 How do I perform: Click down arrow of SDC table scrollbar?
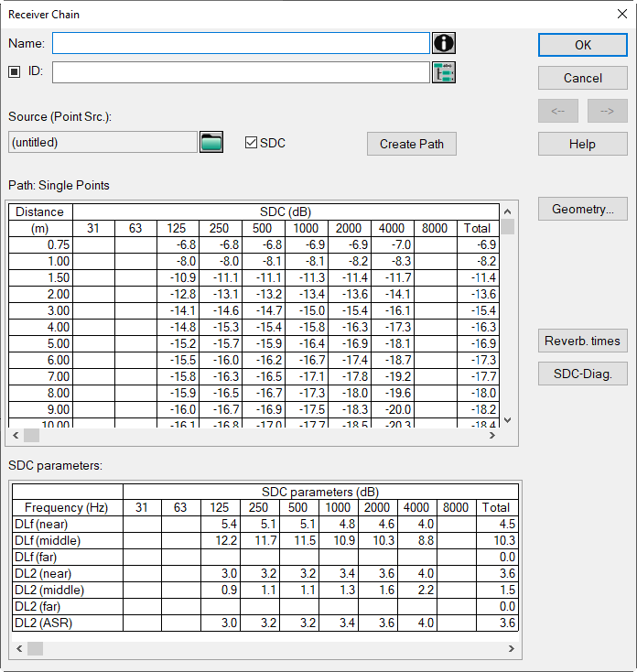pos(508,420)
